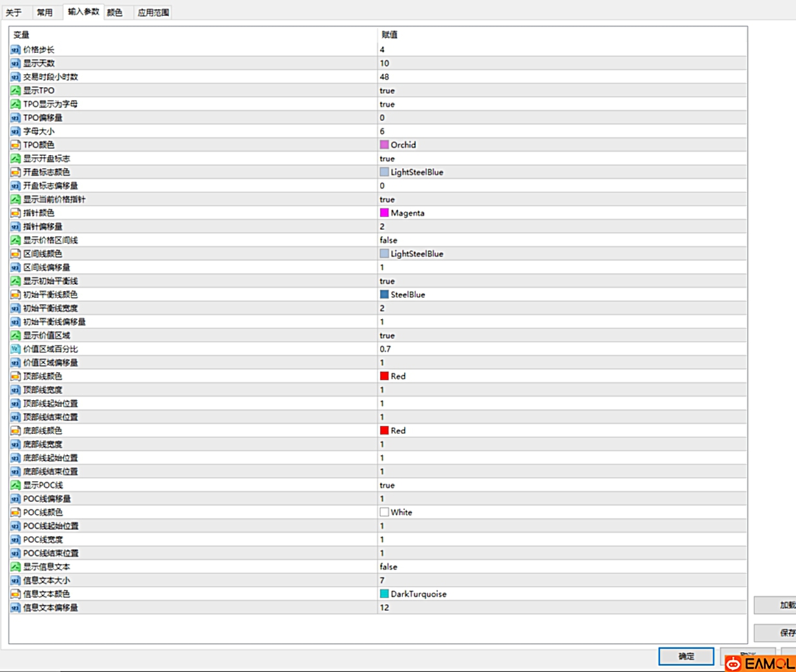Toggle the true value of 显示POC线
The height and width of the screenshot is (672, 796).
[x=387, y=485]
